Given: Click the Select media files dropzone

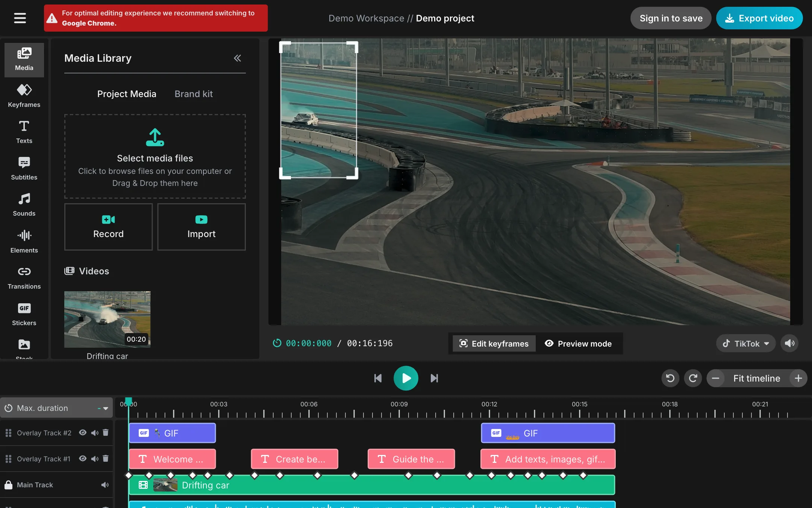Looking at the screenshot, I should [155, 157].
